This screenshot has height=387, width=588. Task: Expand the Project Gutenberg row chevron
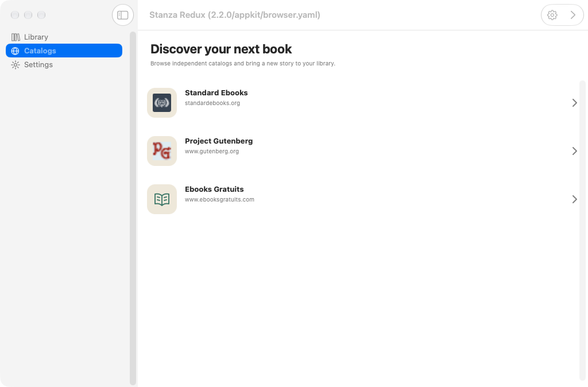point(574,151)
